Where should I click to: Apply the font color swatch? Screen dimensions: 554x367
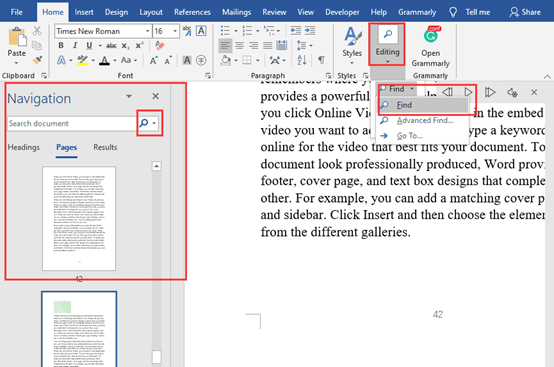click(x=104, y=60)
